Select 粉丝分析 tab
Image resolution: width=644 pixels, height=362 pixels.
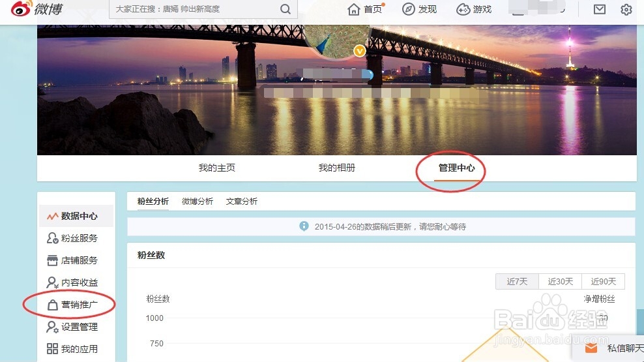click(x=153, y=202)
